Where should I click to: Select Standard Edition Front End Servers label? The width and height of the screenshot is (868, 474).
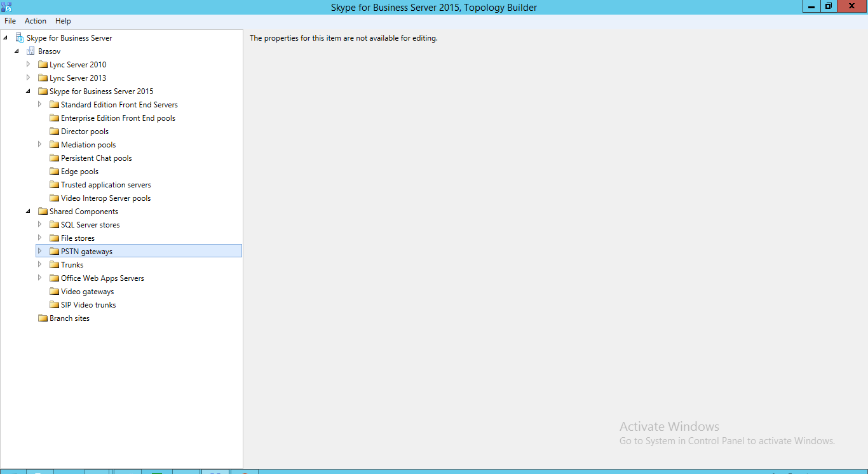119,105
